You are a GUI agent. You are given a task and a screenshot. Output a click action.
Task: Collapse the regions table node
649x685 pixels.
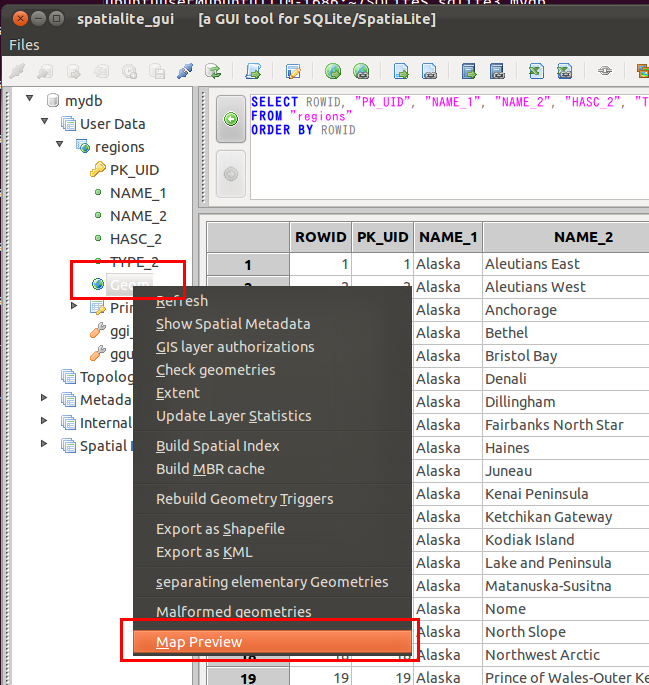coord(59,145)
